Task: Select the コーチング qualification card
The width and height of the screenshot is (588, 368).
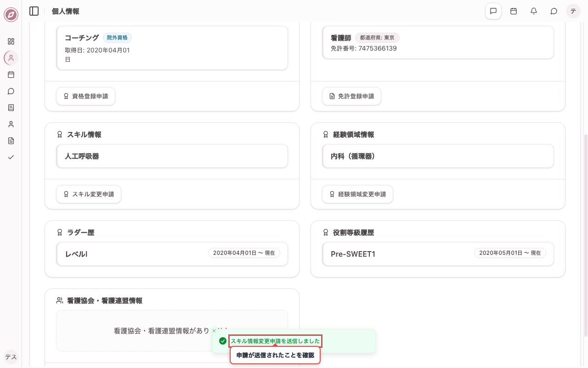Action: click(x=172, y=48)
